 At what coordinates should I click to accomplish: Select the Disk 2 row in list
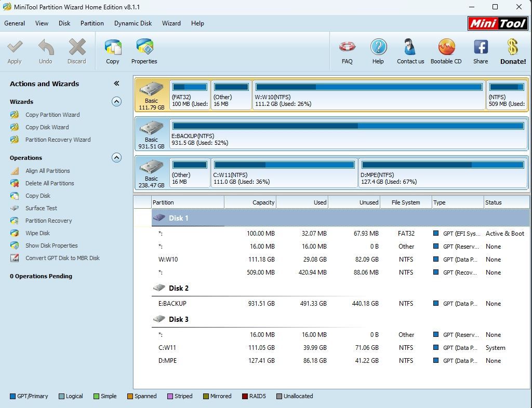click(x=340, y=288)
